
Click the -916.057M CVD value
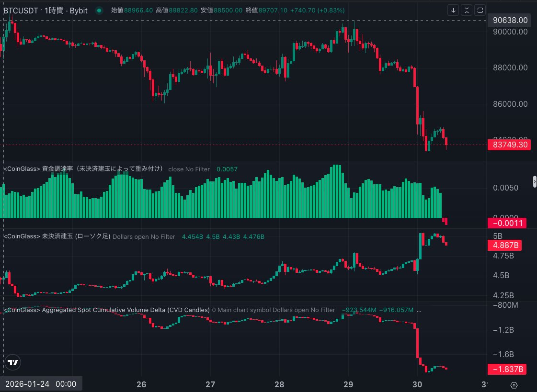click(x=397, y=310)
